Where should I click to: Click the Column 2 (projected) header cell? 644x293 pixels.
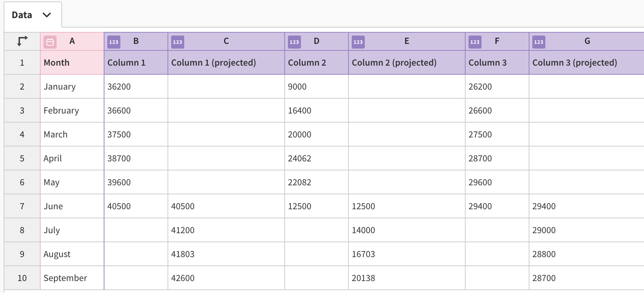point(407,63)
